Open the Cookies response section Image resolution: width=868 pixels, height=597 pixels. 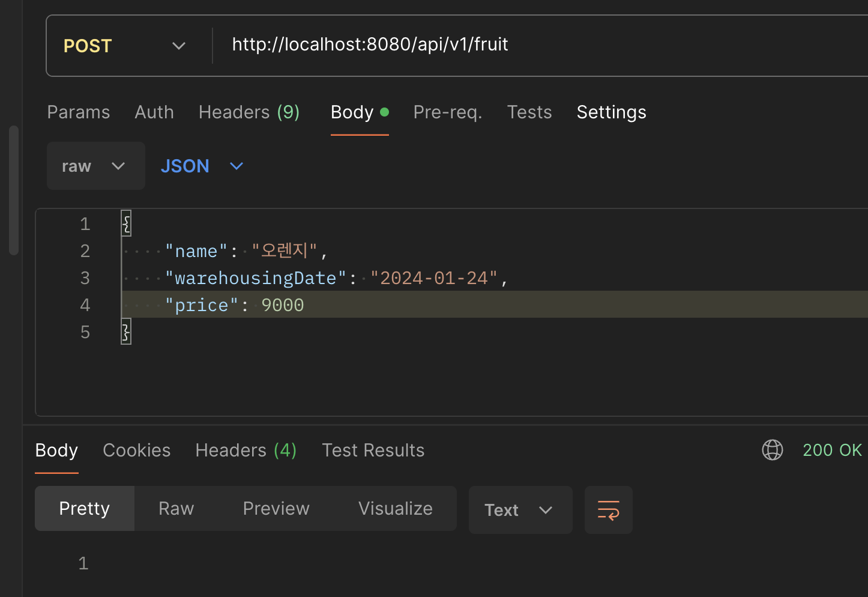pyautogui.click(x=136, y=450)
